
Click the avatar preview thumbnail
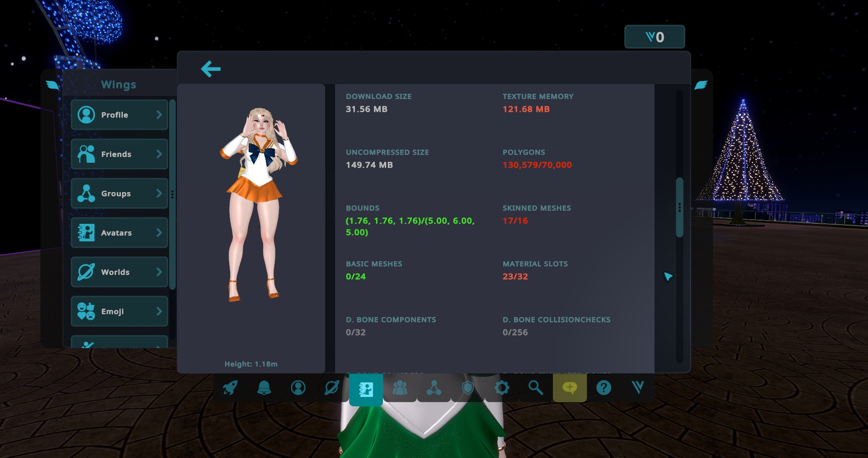[x=259, y=204]
